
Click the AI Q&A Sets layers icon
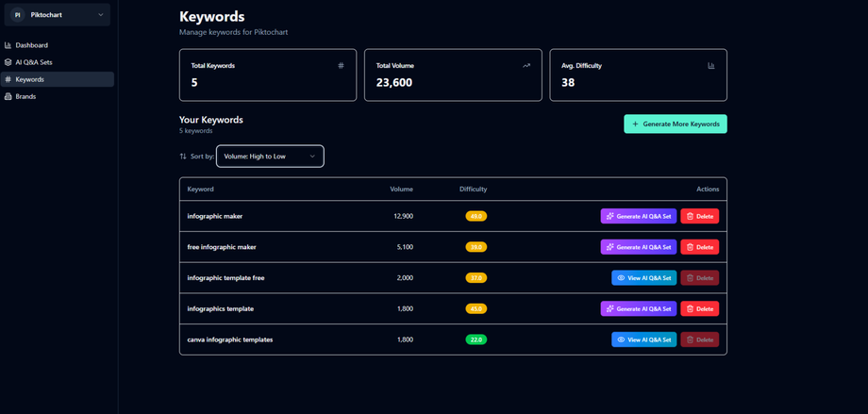pos(8,62)
